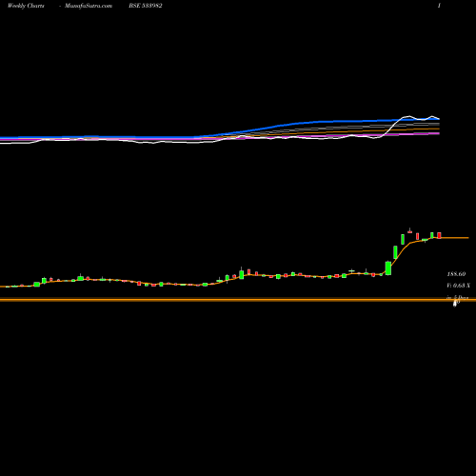The width and height of the screenshot is (476, 476).
Task: Click the volume reading 'V: 0.63 X'
Action: (458, 286)
